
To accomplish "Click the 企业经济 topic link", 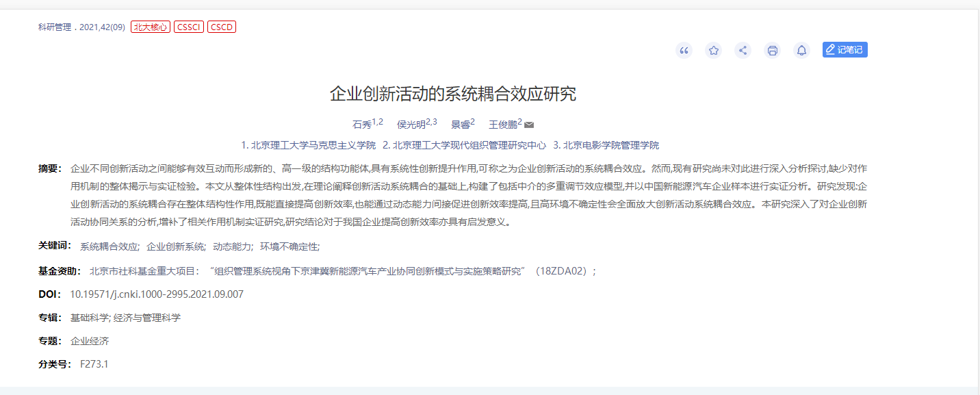I will [88, 340].
